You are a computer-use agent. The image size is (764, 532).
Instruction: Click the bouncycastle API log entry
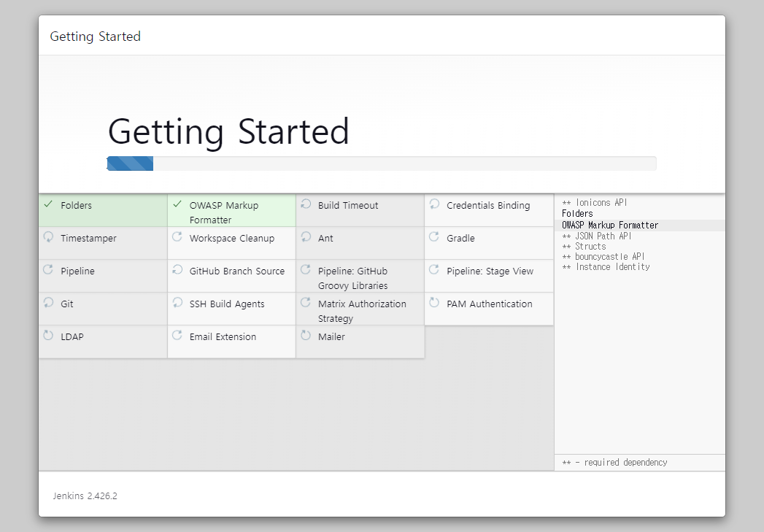click(x=603, y=257)
